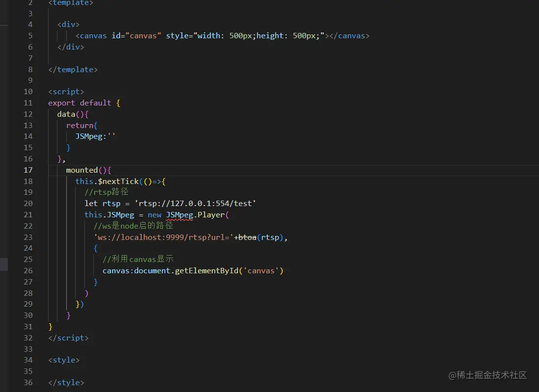
Task: Click the '})' closing brackets on line 29
Action: [80, 304]
